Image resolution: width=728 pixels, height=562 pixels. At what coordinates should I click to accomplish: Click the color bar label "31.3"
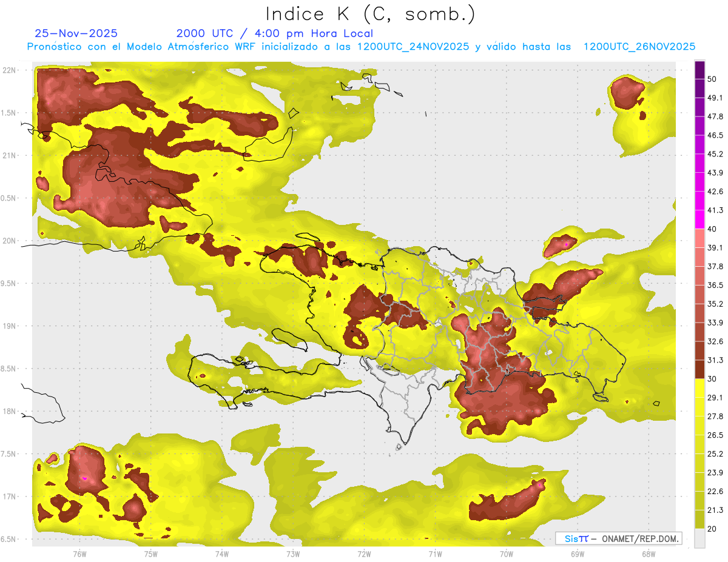click(715, 360)
